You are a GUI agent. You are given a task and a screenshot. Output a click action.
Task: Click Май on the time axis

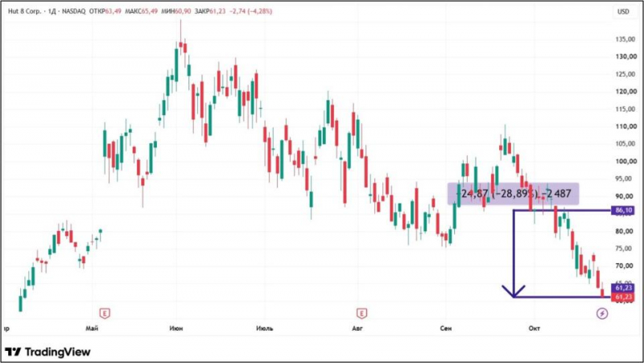click(92, 328)
